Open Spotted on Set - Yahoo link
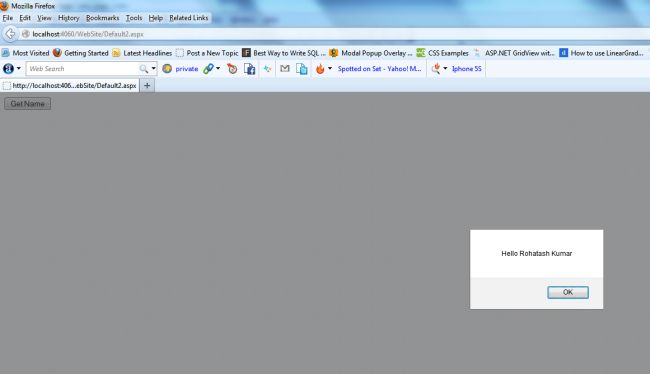 coord(379,69)
